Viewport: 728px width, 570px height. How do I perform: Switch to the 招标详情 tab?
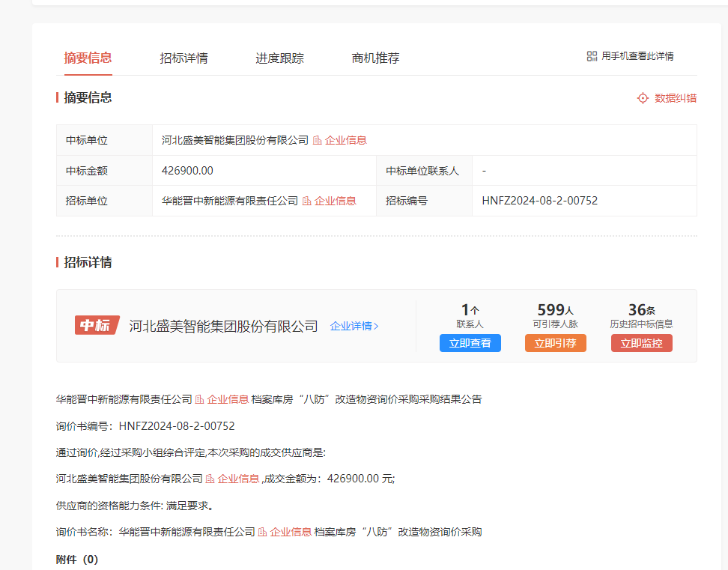[x=183, y=58]
